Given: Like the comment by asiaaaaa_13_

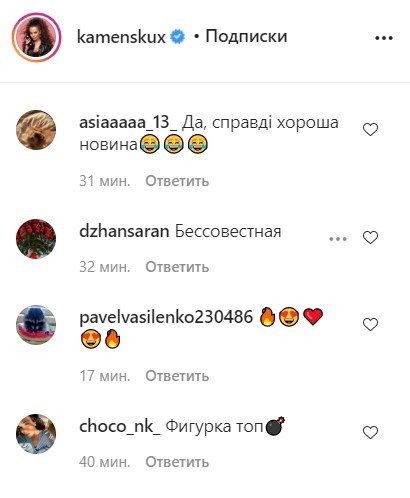Looking at the screenshot, I should tap(370, 130).
